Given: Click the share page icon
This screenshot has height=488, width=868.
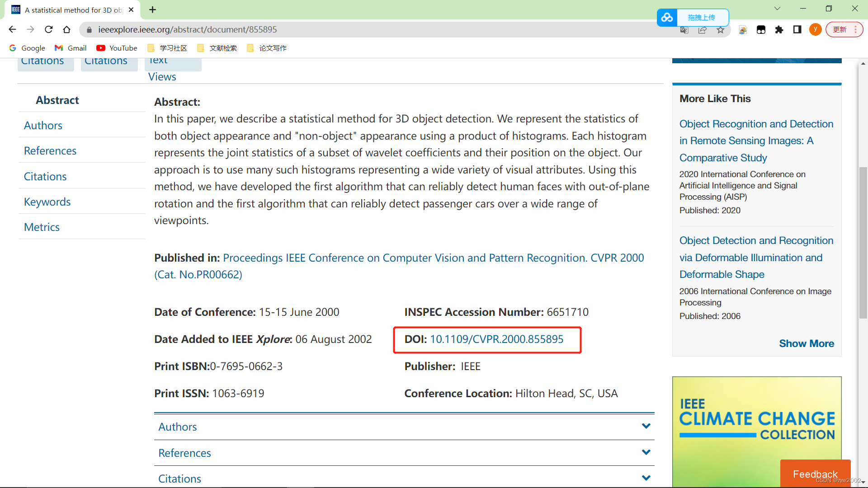Looking at the screenshot, I should point(703,30).
